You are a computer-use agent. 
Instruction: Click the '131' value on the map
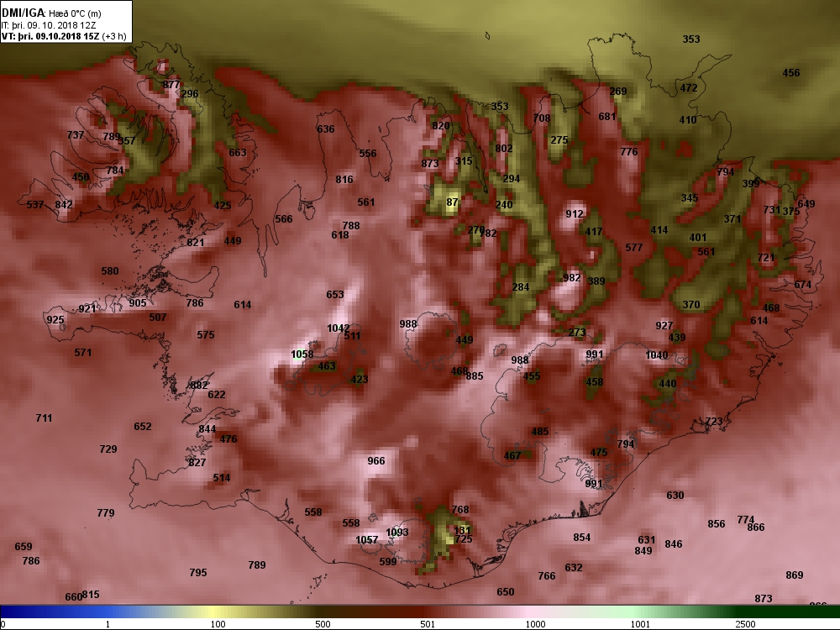pyautogui.click(x=462, y=530)
